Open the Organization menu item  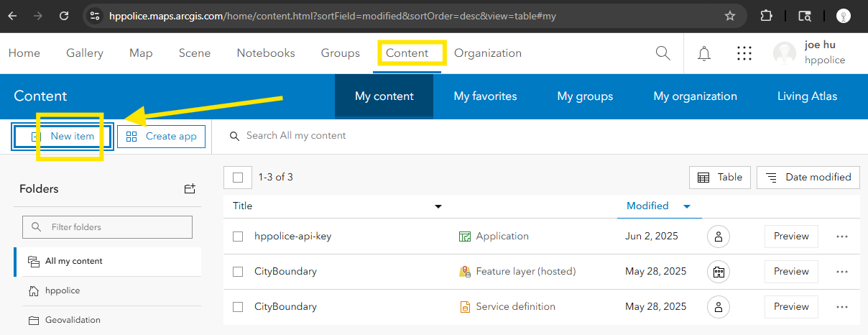point(488,53)
